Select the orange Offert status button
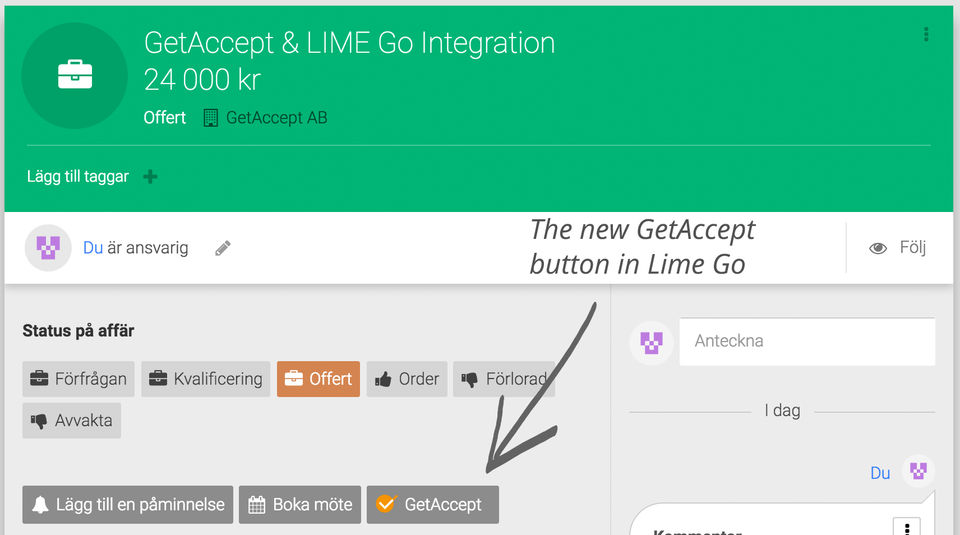Viewport: 960px width, 535px height. 318,379
